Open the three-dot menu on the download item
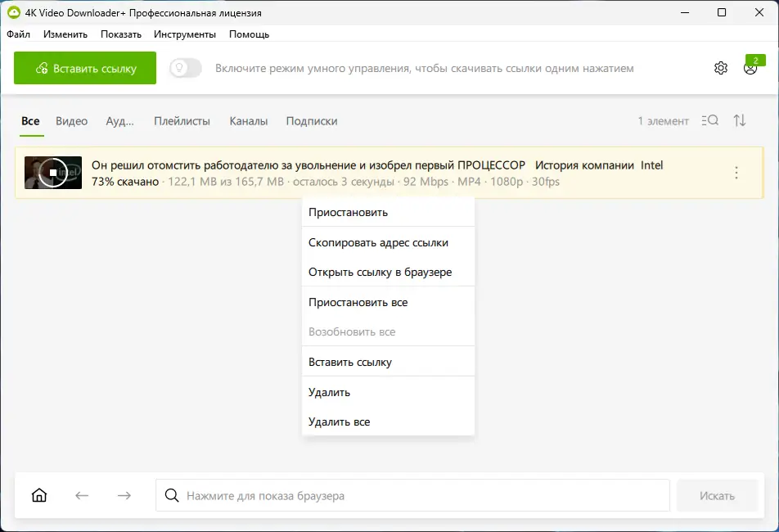 (736, 172)
